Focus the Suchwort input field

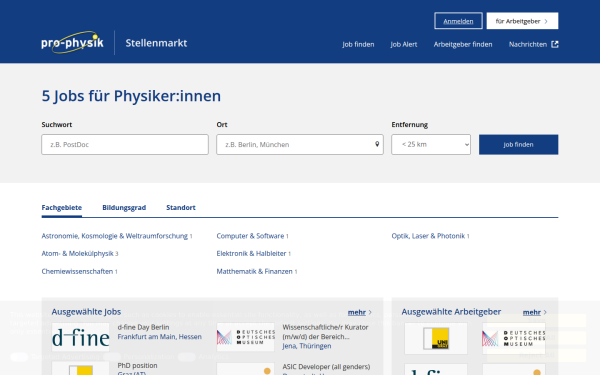click(125, 144)
